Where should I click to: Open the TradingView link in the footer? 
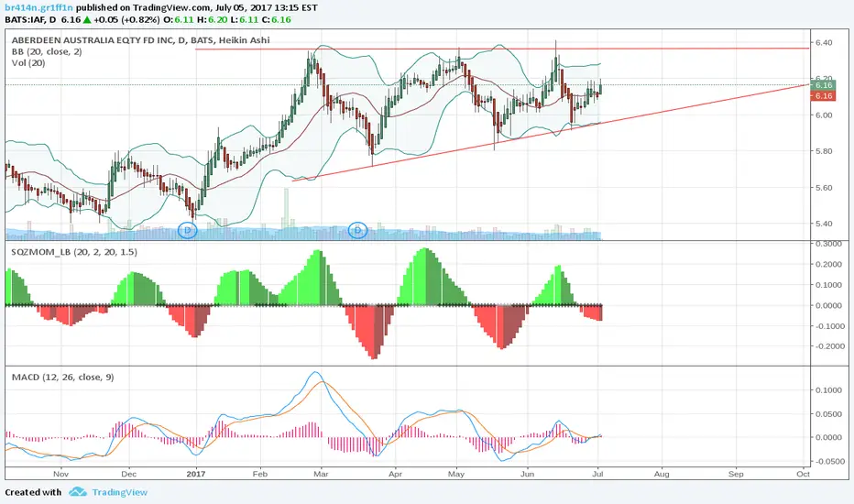pyautogui.click(x=119, y=492)
